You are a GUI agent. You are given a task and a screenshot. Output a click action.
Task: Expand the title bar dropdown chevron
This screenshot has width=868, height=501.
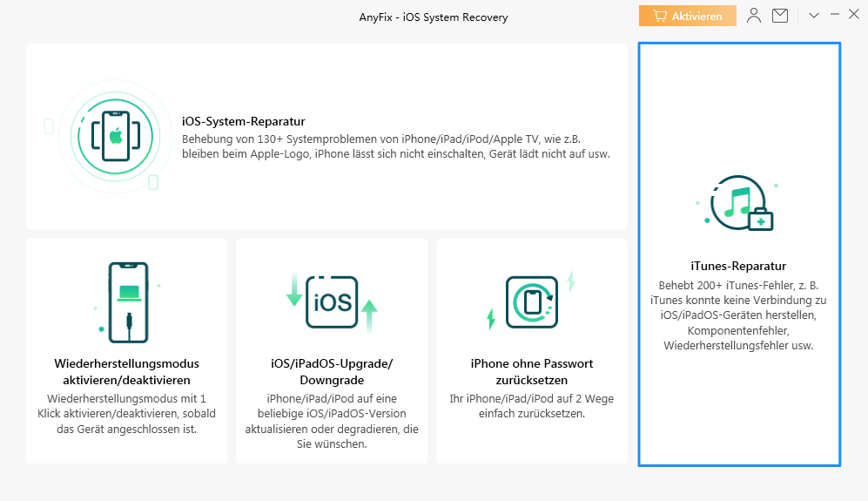[x=814, y=16]
